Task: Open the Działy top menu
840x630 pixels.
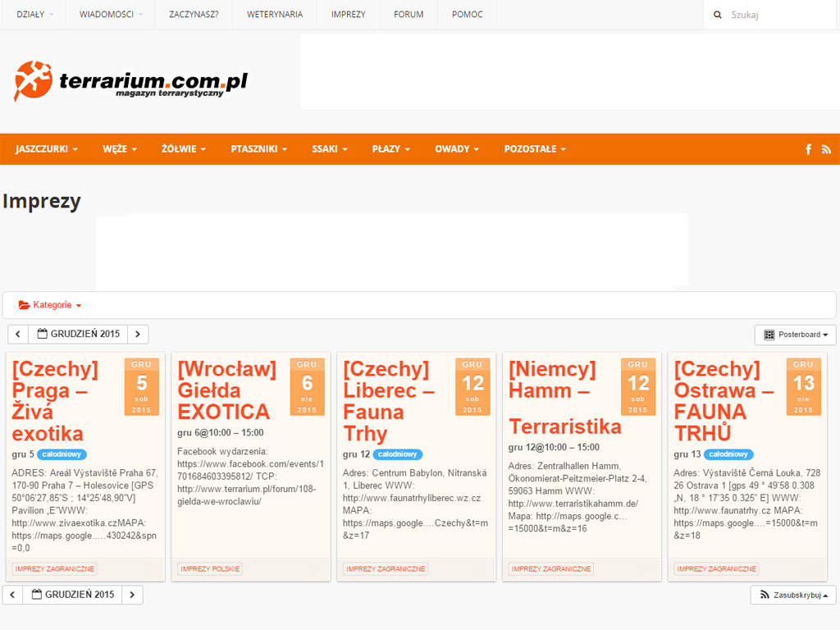Action: click(35, 15)
